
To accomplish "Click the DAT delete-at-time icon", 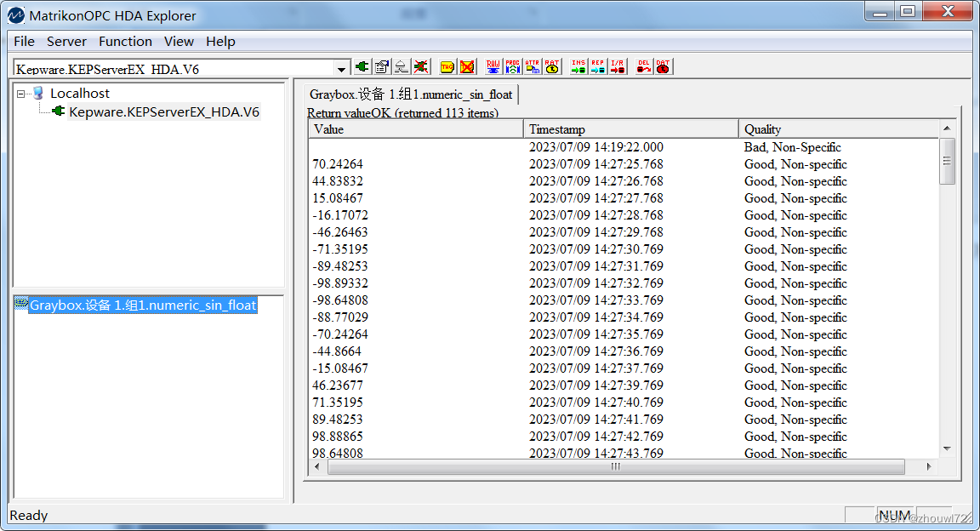I will pos(664,67).
